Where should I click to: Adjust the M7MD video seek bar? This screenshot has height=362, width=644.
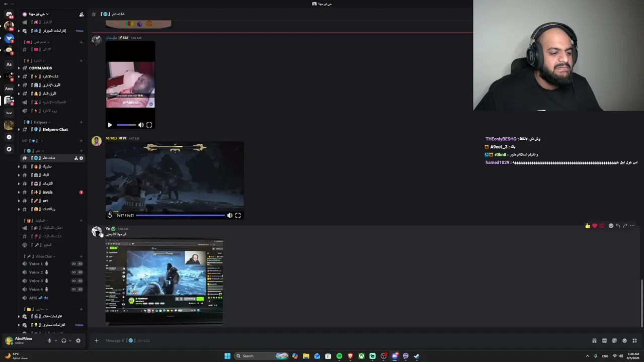(181, 215)
